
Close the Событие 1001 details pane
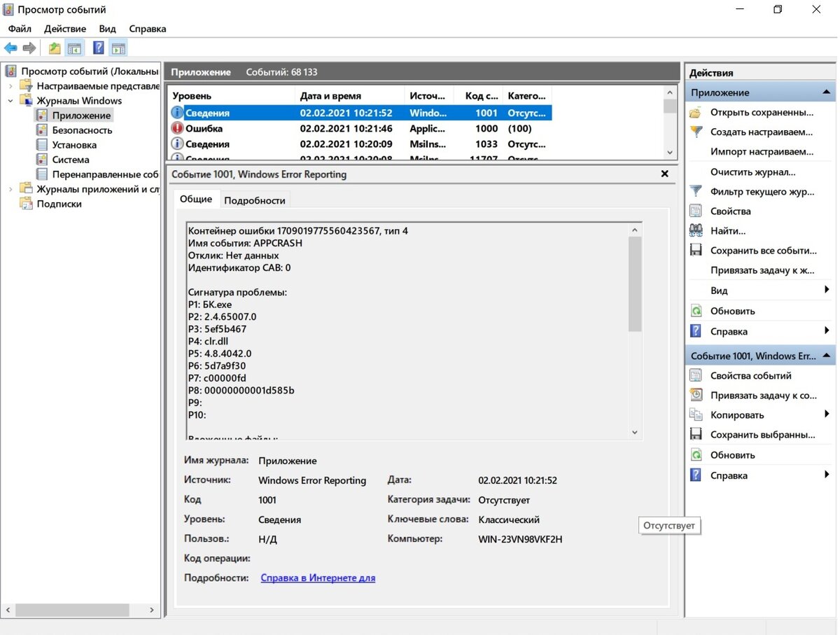coord(665,174)
